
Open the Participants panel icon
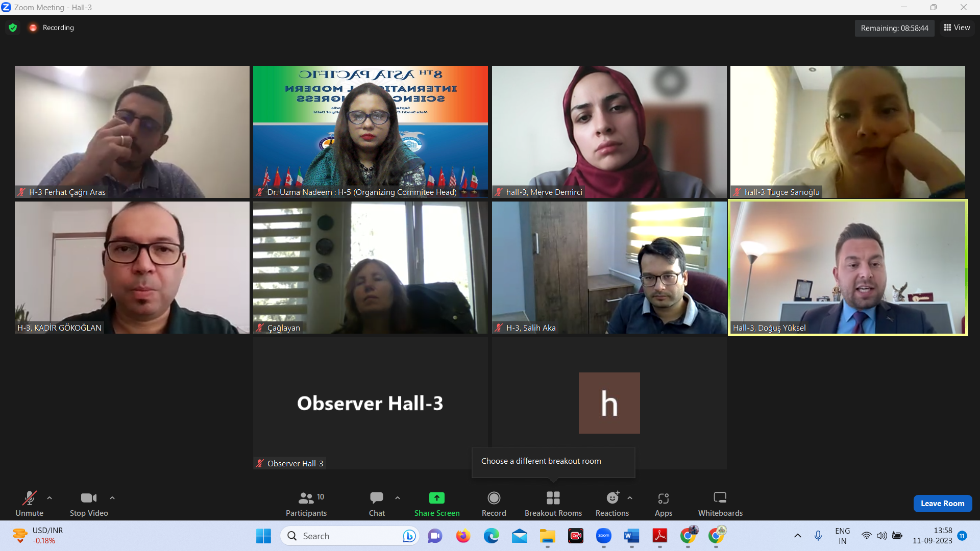(306, 498)
